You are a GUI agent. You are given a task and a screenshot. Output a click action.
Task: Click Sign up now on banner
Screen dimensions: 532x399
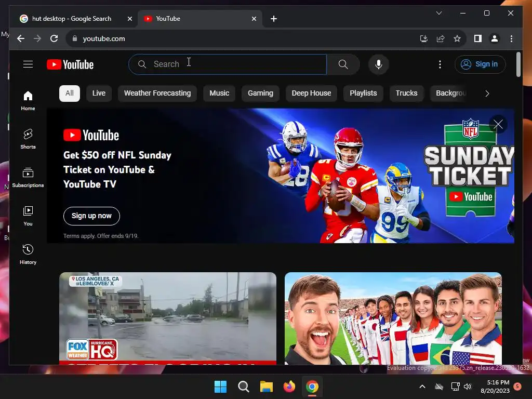click(91, 216)
